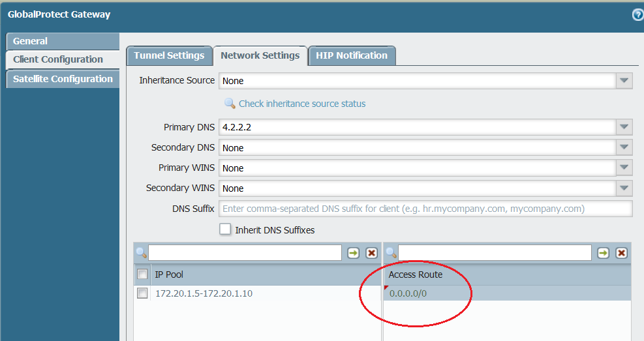
Task: Open the HIP Notification tab
Action: pos(352,56)
